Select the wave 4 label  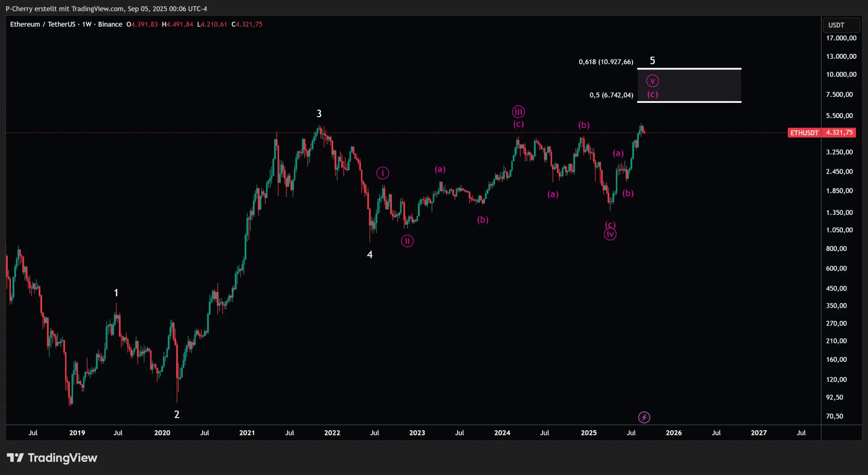tap(370, 255)
